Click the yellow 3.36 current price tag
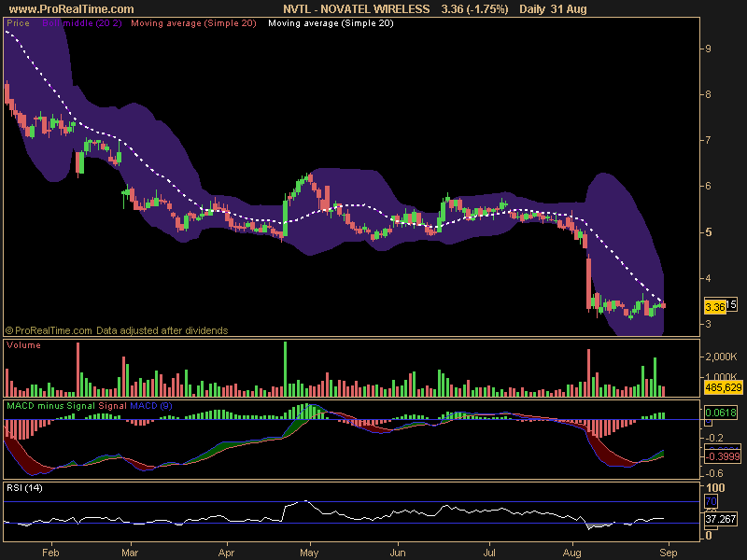 point(714,307)
